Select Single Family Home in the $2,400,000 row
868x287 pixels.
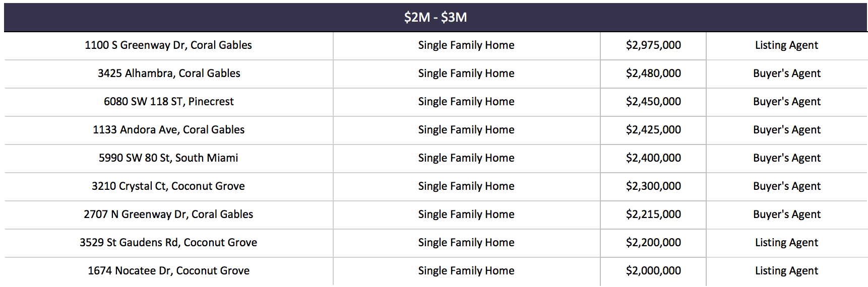coord(466,158)
